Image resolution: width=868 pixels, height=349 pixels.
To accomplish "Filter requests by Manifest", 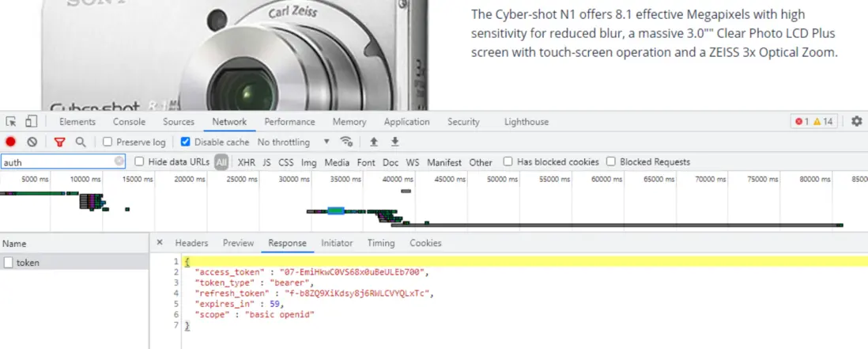I will [x=444, y=162].
